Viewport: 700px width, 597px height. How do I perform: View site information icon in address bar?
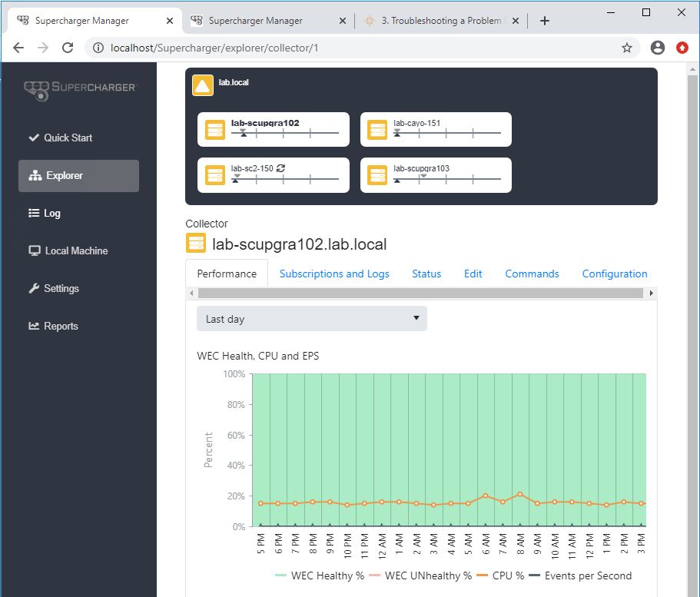click(x=98, y=48)
